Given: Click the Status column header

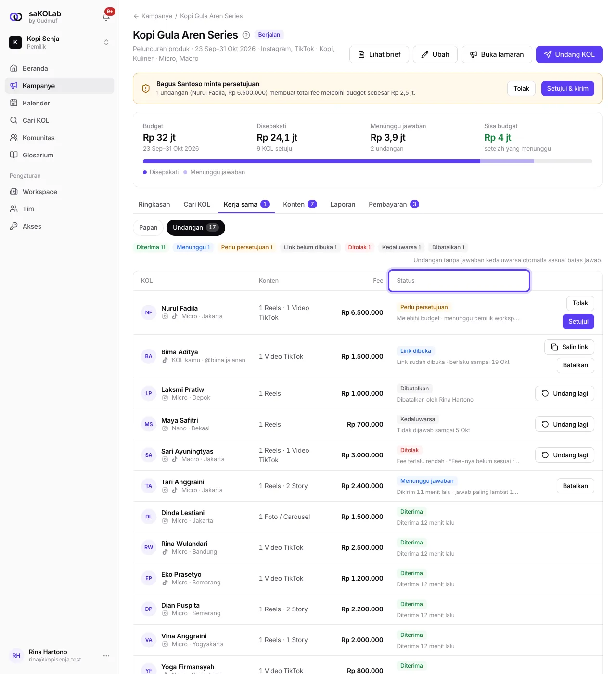Looking at the screenshot, I should (x=459, y=281).
